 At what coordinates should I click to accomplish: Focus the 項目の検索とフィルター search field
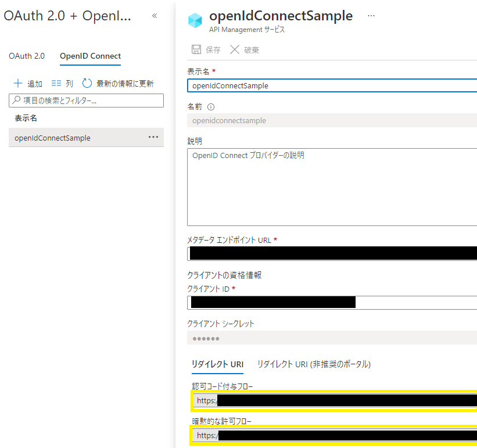(86, 101)
